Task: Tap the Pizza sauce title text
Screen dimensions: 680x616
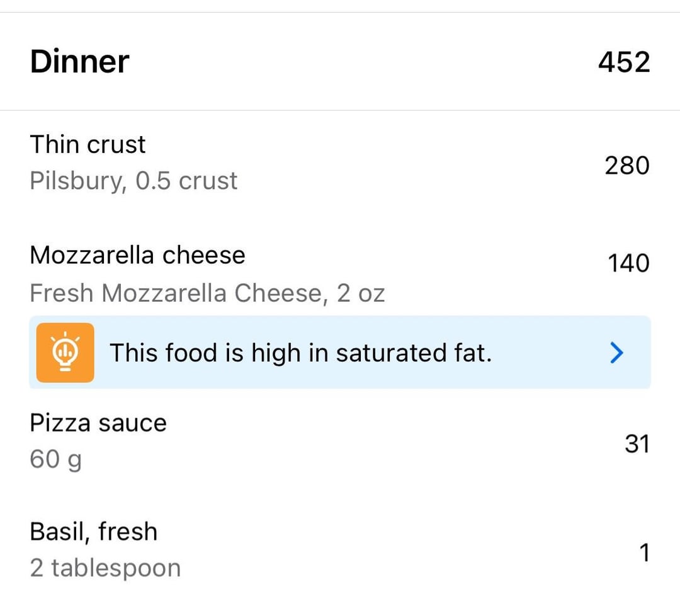Action: (x=98, y=423)
